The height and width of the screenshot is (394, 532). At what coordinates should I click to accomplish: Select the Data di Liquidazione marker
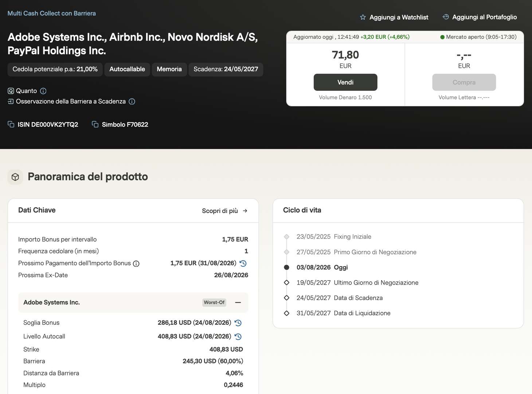pyautogui.click(x=287, y=313)
